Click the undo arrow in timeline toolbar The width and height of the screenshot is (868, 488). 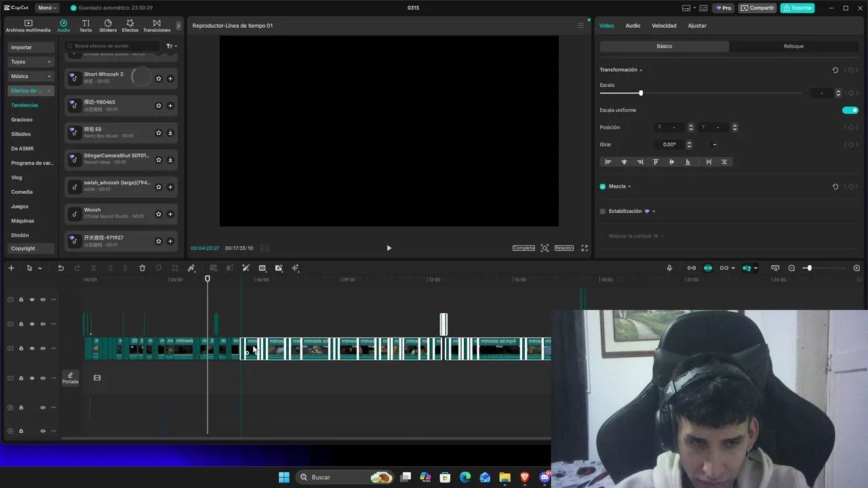tap(60, 268)
